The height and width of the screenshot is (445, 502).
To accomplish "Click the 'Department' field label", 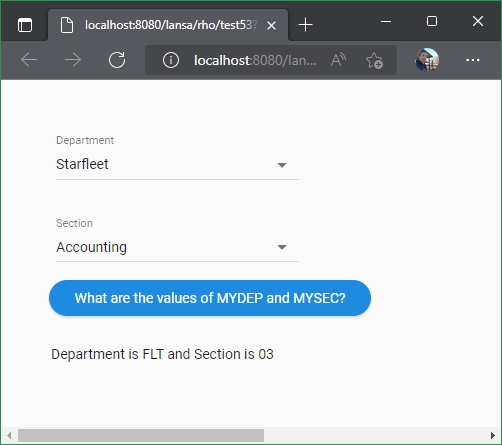I will point(85,140).
